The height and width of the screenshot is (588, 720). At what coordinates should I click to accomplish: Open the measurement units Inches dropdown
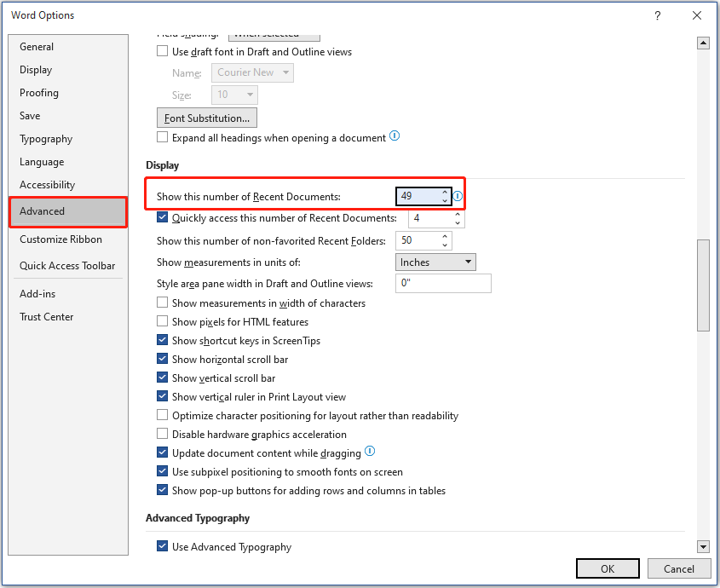[435, 262]
